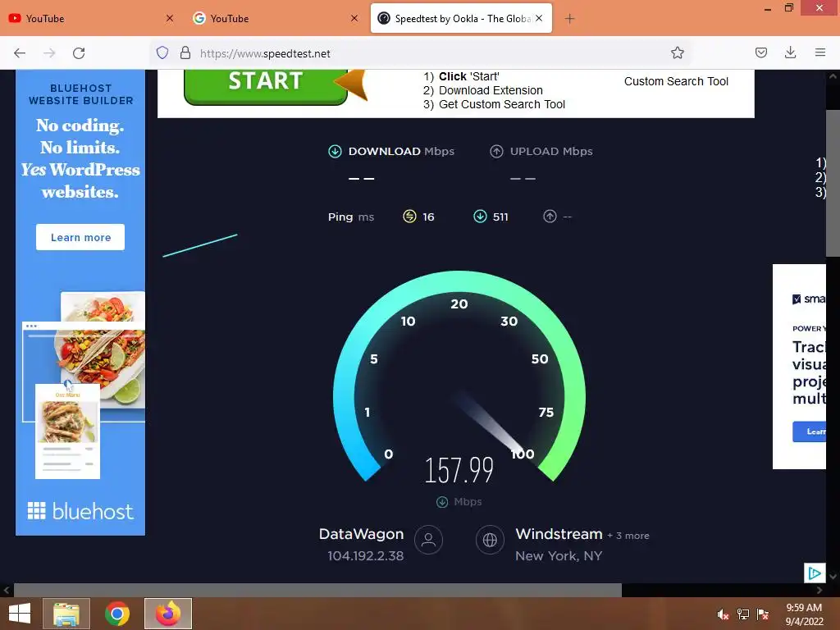
Task: Click the upload latency icon
Action: point(550,217)
